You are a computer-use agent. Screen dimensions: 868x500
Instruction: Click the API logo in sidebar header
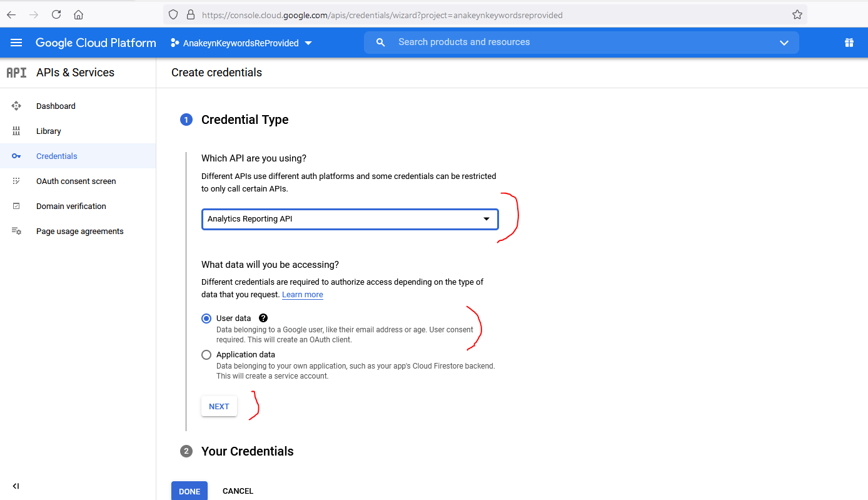(16, 73)
